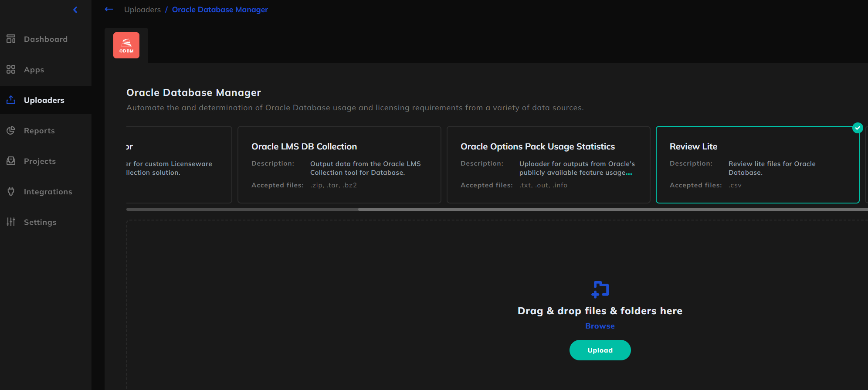
Task: Expand the truncated Options Pack description ellipsis
Action: tap(629, 173)
